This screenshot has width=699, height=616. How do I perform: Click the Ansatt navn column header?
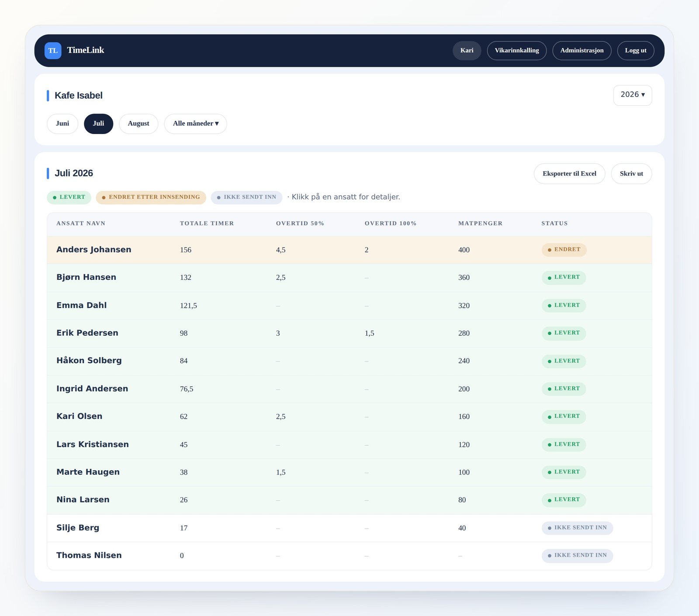point(81,224)
